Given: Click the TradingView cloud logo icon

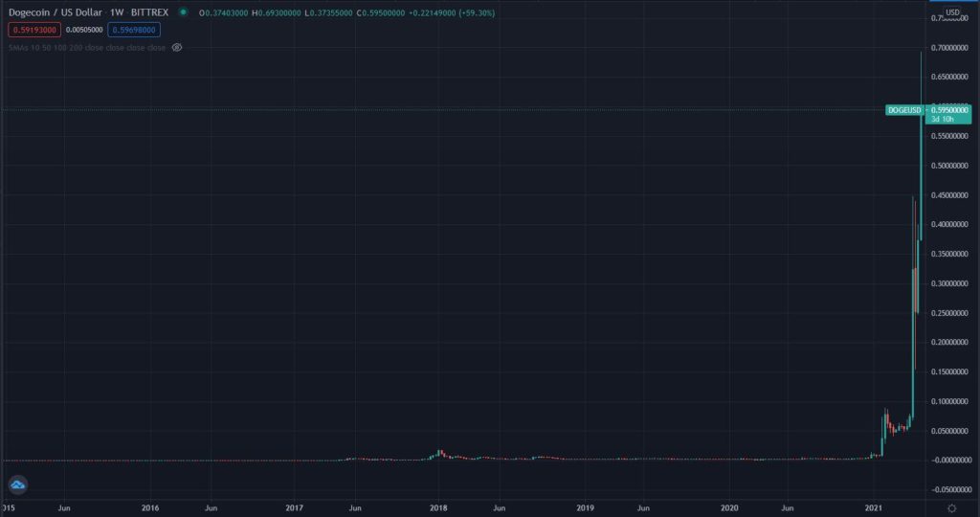Looking at the screenshot, I should 17,485.
